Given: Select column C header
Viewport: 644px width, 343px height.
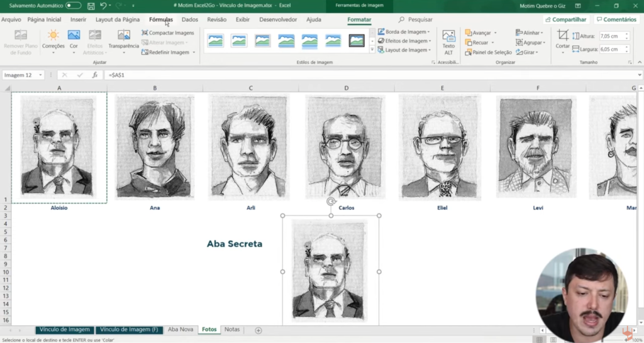Looking at the screenshot, I should pos(250,88).
